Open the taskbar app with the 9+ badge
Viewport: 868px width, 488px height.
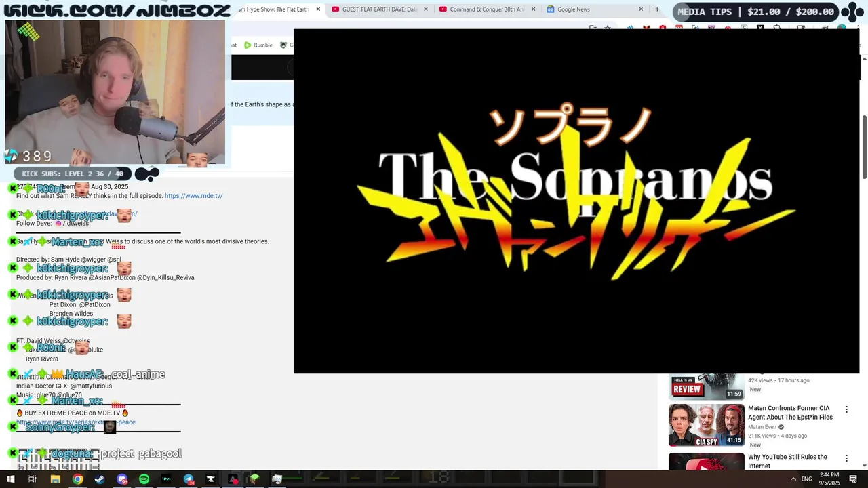tap(122, 479)
